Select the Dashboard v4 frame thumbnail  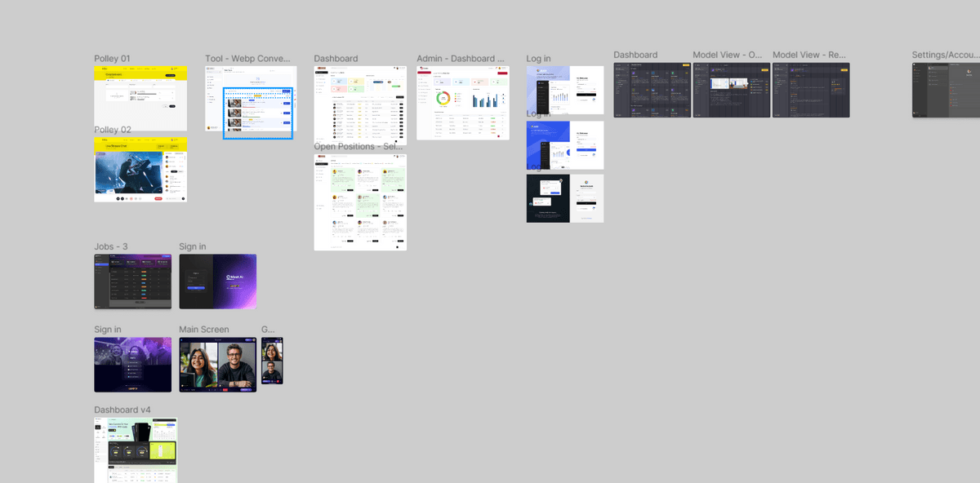click(136, 450)
